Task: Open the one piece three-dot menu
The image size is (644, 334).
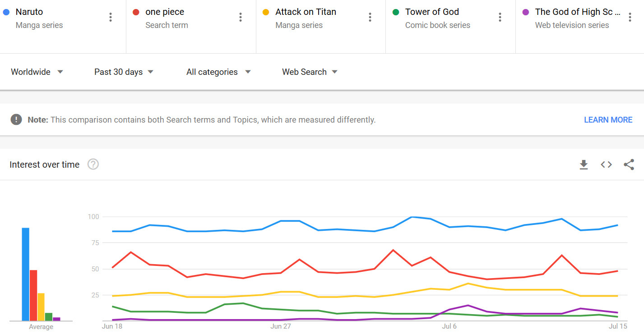Action: [241, 17]
